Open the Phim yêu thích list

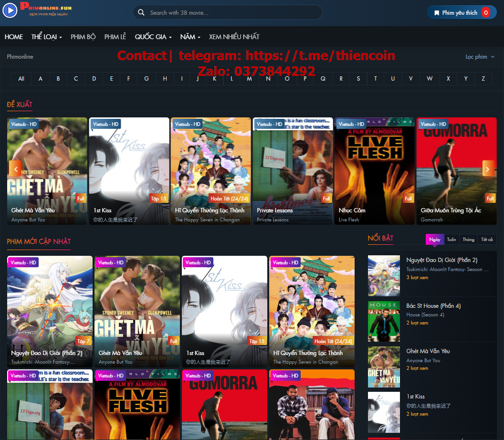[x=462, y=12]
